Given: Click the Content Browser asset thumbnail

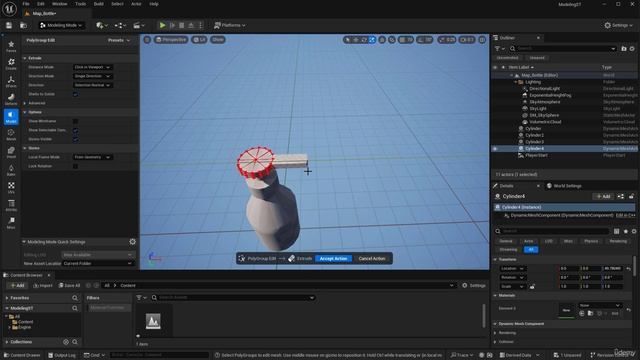Looking at the screenshot, I should pos(153,321).
